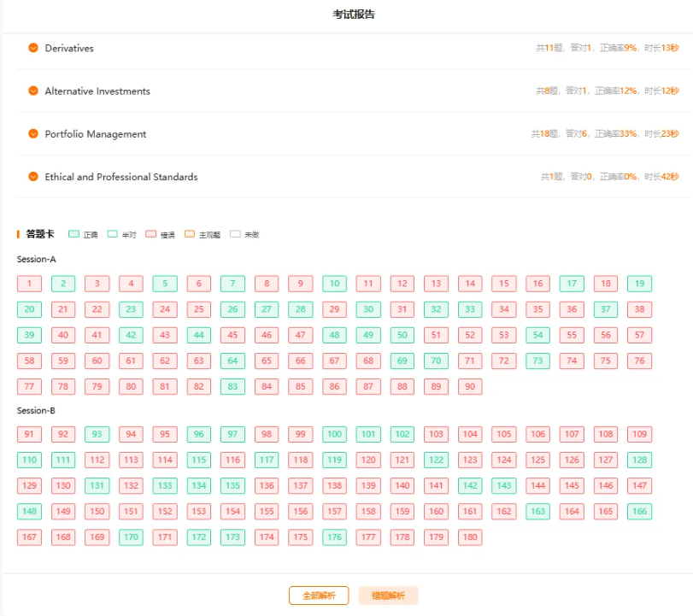Click the red 错误 legend swatch
Image resolution: width=693 pixels, height=616 pixels.
click(x=150, y=233)
